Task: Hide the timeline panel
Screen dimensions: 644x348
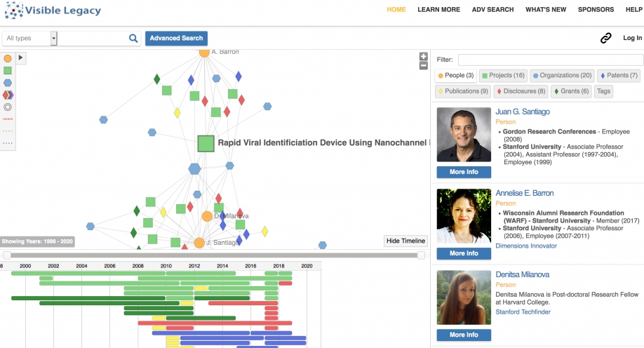Action: click(405, 241)
